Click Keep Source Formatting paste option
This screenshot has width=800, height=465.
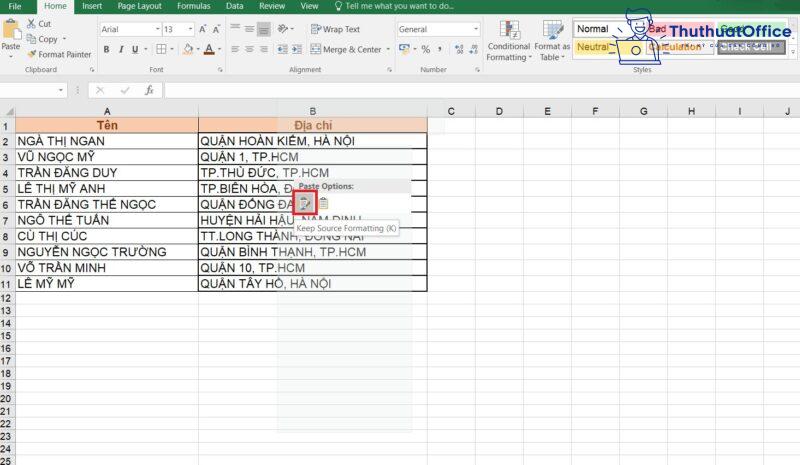[x=305, y=204]
